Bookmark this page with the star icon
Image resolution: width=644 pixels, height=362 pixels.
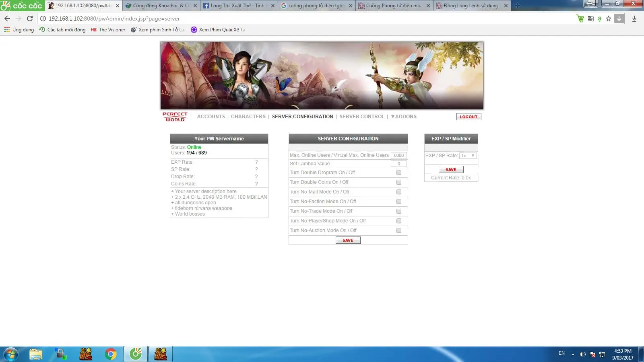609,19
